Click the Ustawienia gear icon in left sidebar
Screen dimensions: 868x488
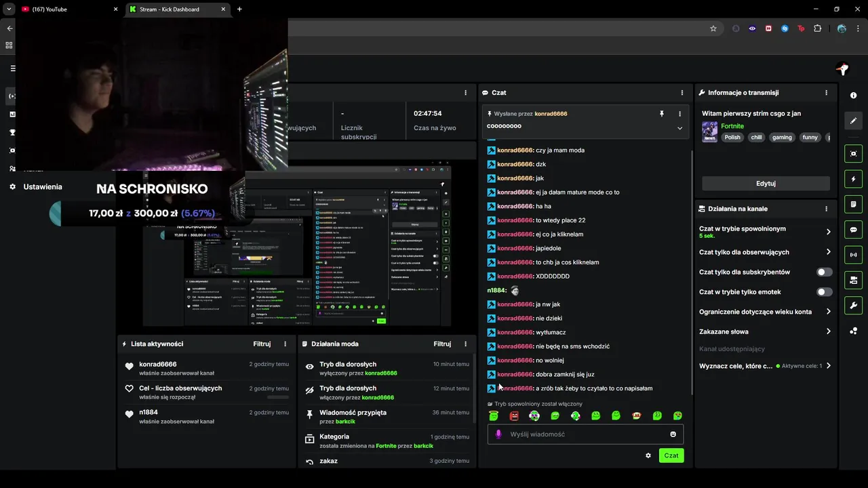(12, 187)
